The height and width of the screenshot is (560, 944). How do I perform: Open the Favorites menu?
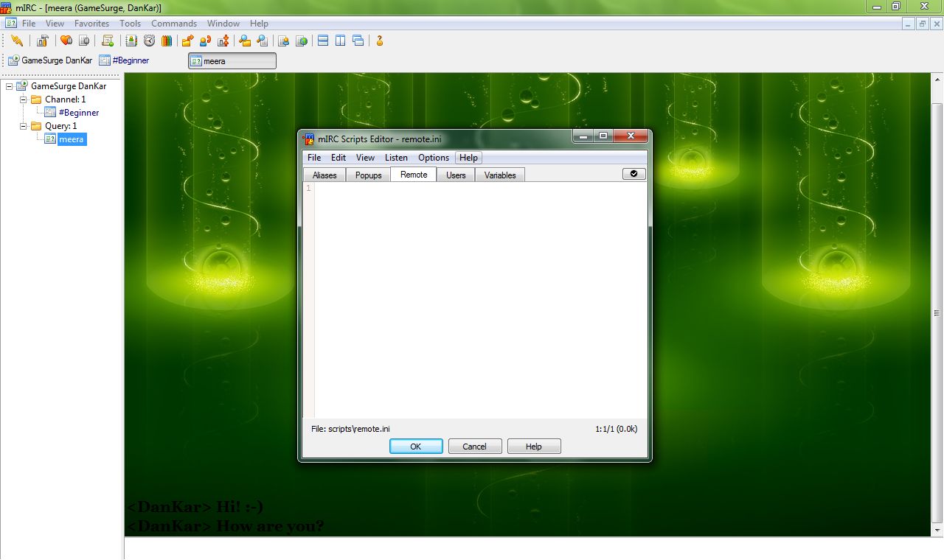pos(91,24)
